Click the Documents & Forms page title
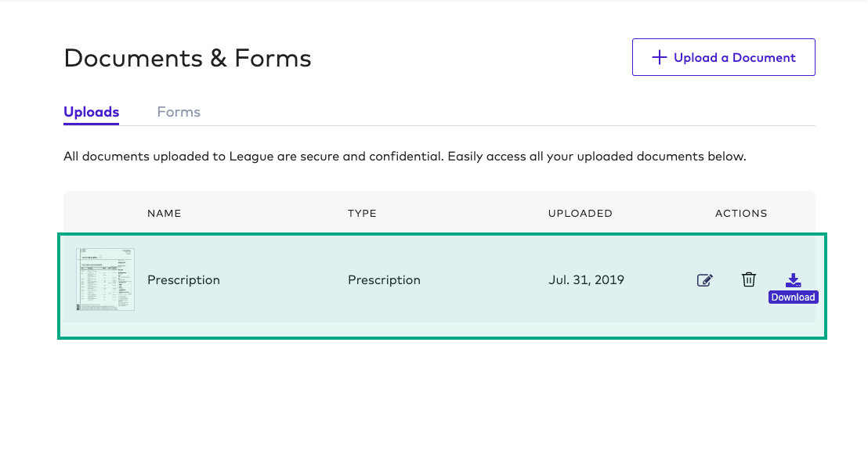The image size is (868, 454). tap(187, 58)
